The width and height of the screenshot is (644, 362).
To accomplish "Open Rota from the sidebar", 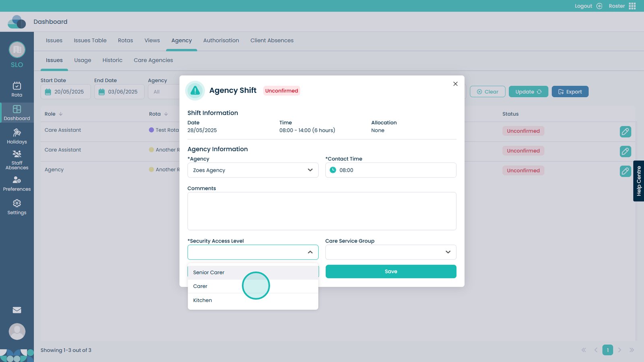I will 17,89.
